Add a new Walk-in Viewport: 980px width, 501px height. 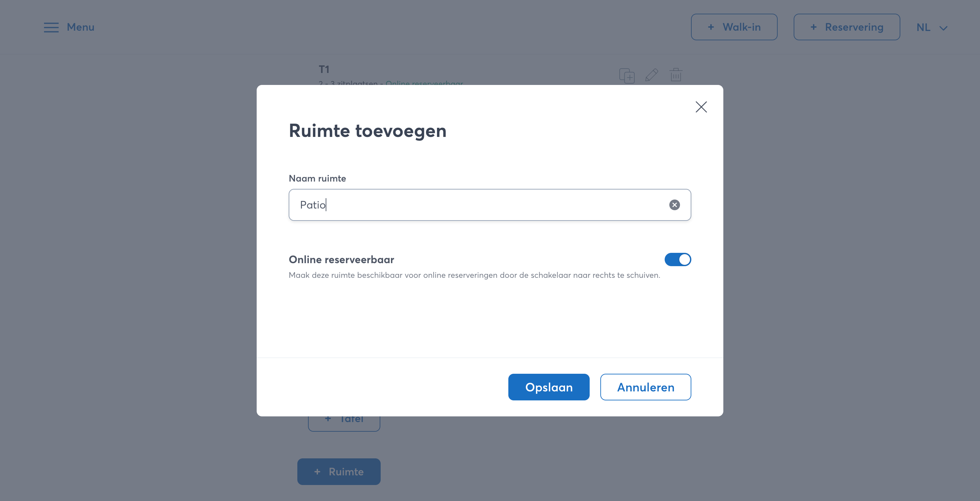click(x=734, y=27)
